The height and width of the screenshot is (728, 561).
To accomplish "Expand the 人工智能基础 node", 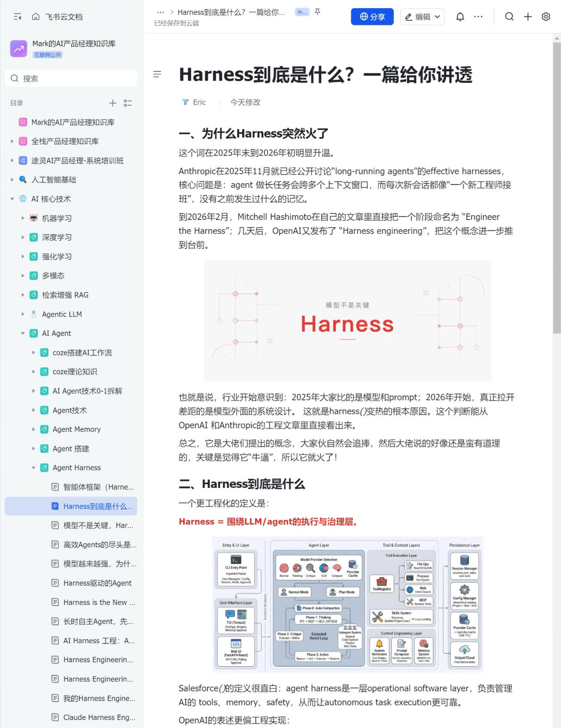I will [x=12, y=180].
